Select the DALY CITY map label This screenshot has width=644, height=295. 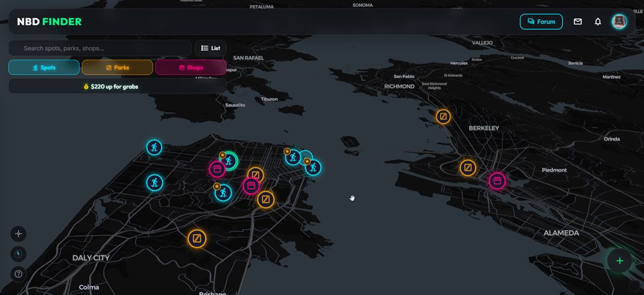(91, 258)
